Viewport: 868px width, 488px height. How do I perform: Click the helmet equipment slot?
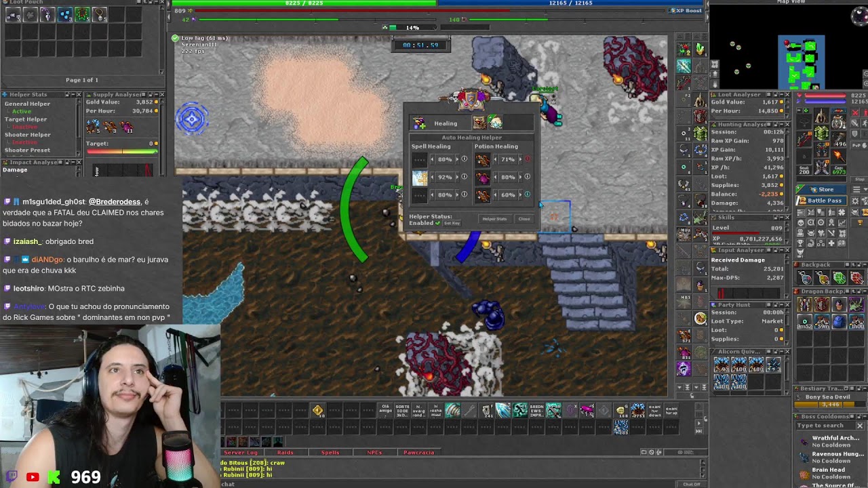click(822, 115)
